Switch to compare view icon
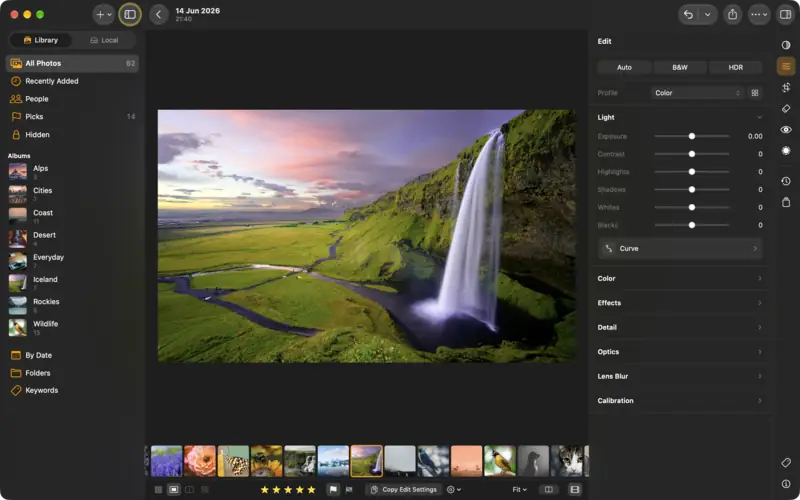This screenshot has height=500, width=800. click(189, 490)
